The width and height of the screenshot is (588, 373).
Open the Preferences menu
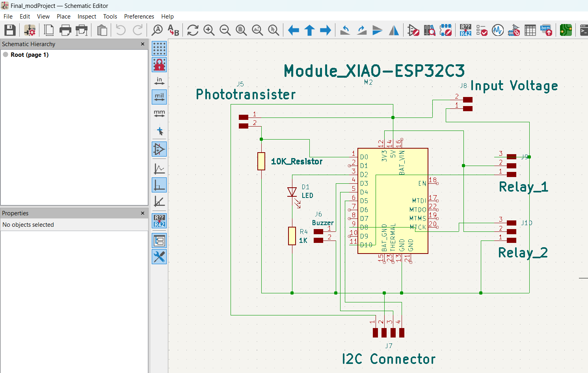pos(139,17)
